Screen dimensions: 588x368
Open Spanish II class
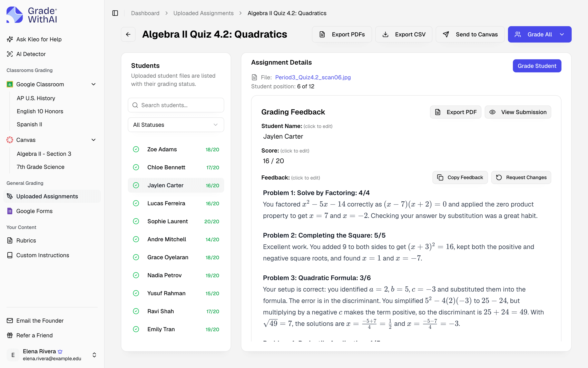click(29, 124)
